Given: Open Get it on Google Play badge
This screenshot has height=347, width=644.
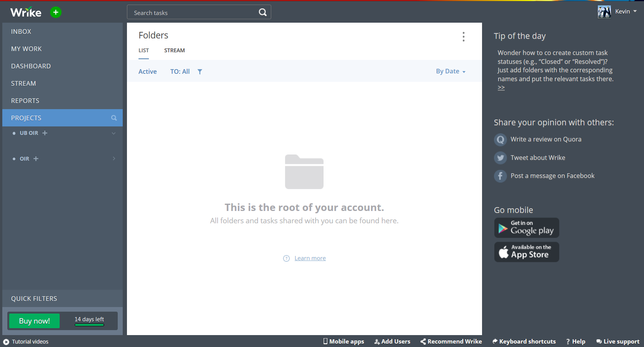Looking at the screenshot, I should 526,228.
